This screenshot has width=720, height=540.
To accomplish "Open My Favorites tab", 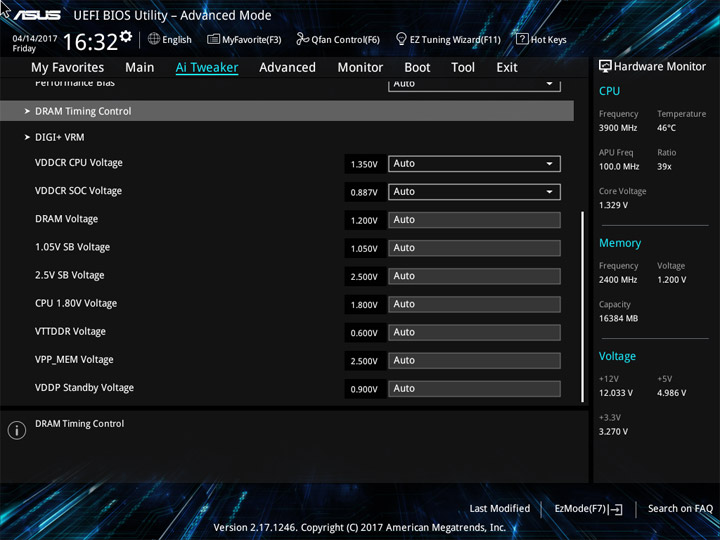I will [68, 68].
